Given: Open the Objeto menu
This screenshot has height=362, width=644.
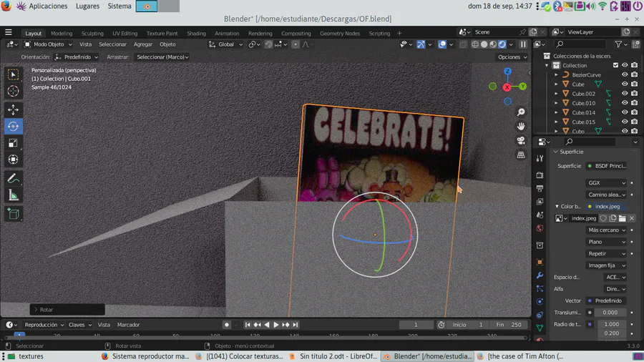Looking at the screenshot, I should click(x=167, y=44).
